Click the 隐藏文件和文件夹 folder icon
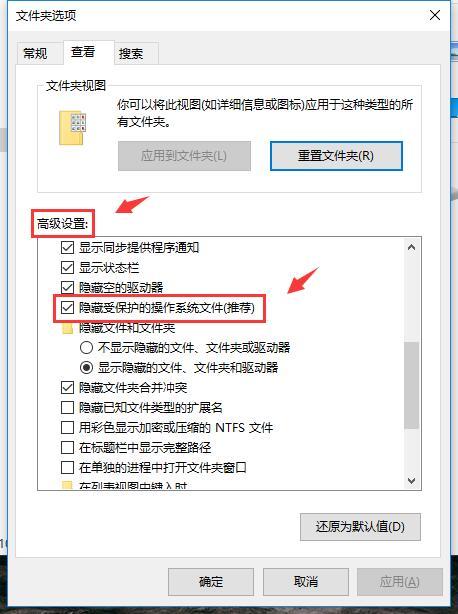458x614 pixels. pos(68,328)
